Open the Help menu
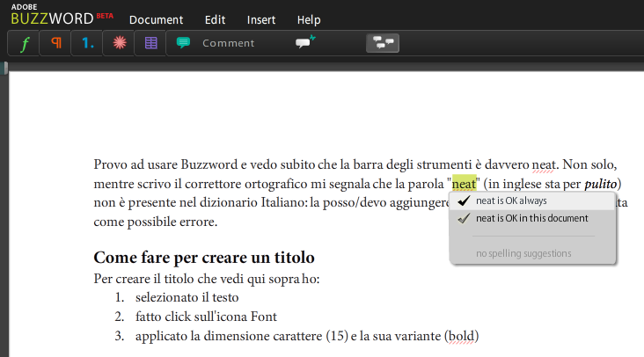644x357 pixels. (x=309, y=19)
